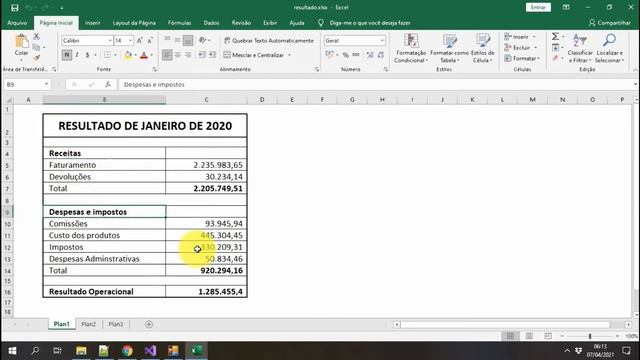Image resolution: width=640 pixels, height=360 pixels.
Task: Open Classificar e Filtrar dropdown
Action: coord(580,48)
